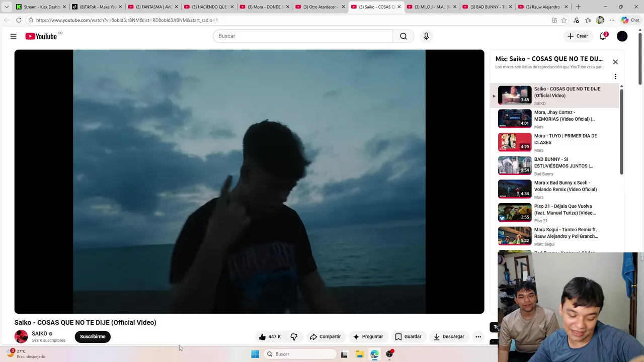Switch to FANTASMA | AVC tab

[152, 7]
